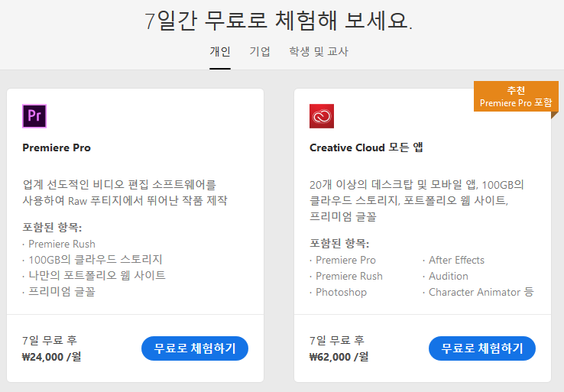Click the Premiere Pro Pr app icon
The image size is (564, 392).
coord(34,116)
